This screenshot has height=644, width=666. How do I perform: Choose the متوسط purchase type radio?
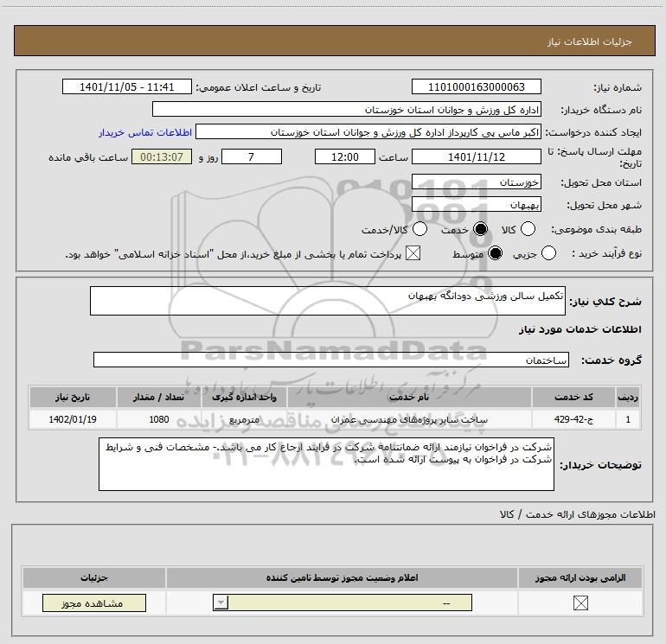[x=495, y=253]
